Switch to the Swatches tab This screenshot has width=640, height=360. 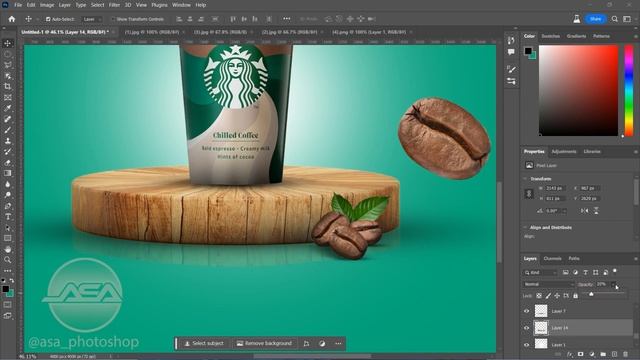point(551,36)
